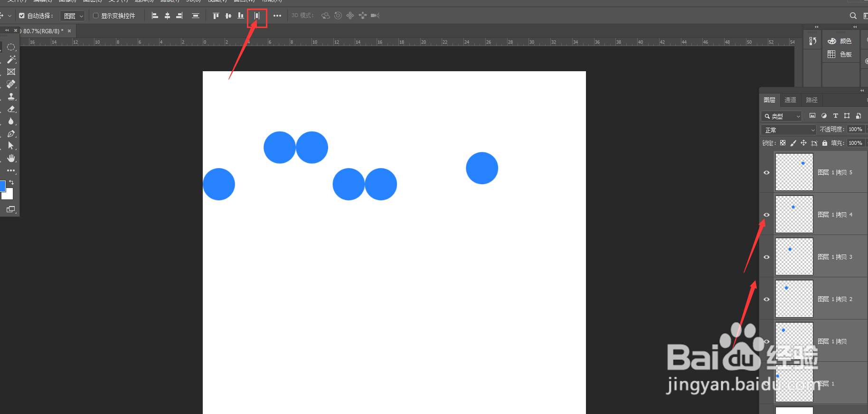
Task: Select the 80.7%(RGB/8) document tab
Action: point(42,31)
